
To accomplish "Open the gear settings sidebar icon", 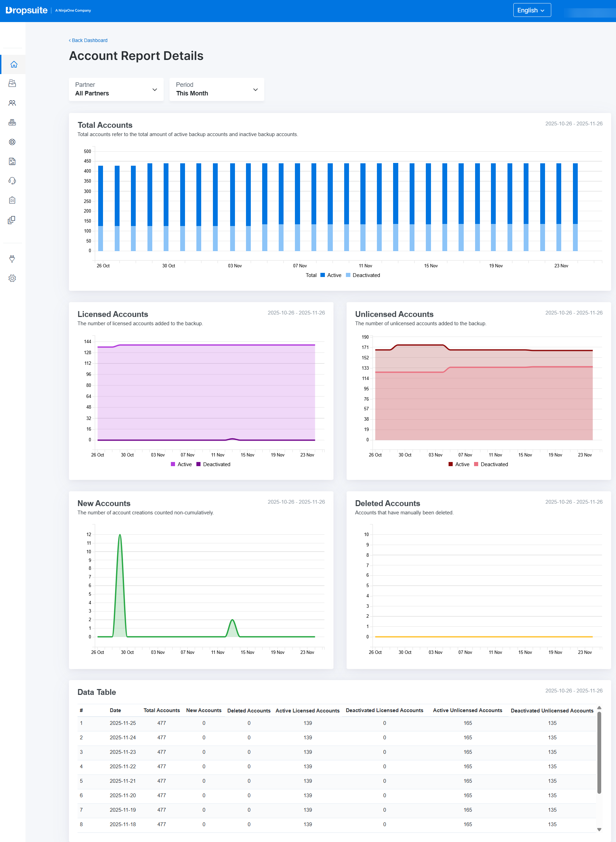I will 12,278.
